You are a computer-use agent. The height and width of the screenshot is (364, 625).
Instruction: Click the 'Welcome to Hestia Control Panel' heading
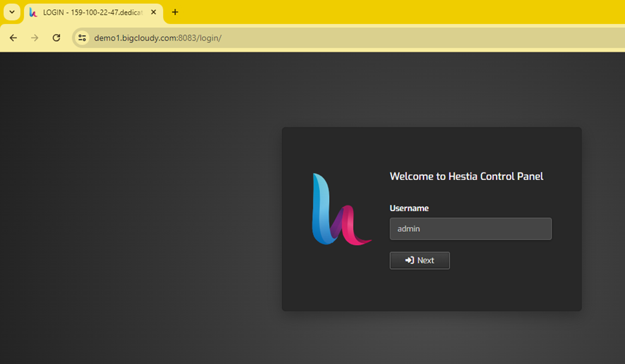(466, 177)
